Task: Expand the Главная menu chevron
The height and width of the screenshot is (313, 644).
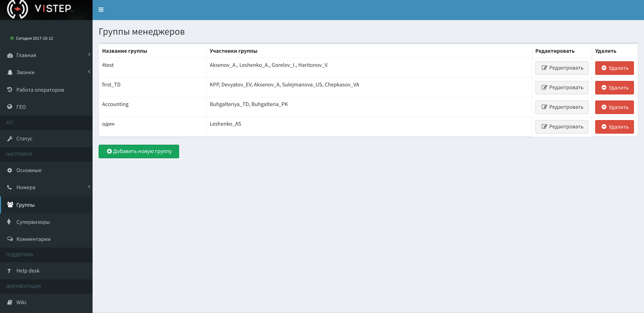Action: point(89,55)
